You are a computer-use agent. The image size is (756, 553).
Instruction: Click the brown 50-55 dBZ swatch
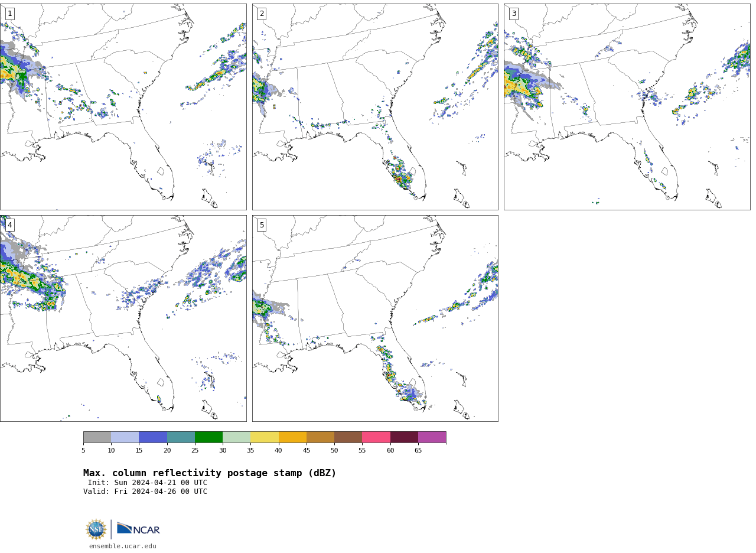coord(348,437)
